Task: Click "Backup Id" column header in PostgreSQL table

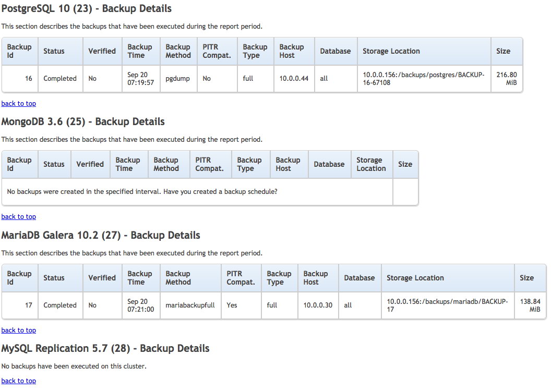Action: [19, 51]
